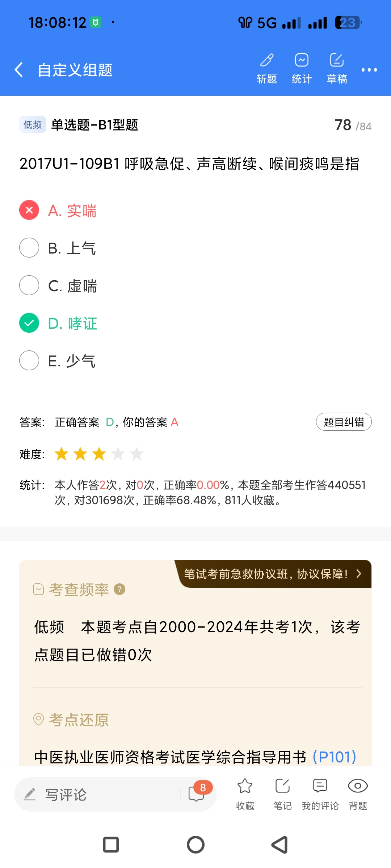The height and width of the screenshot is (868, 391).
Task: Tap the back arrow in header
Action: [x=19, y=69]
